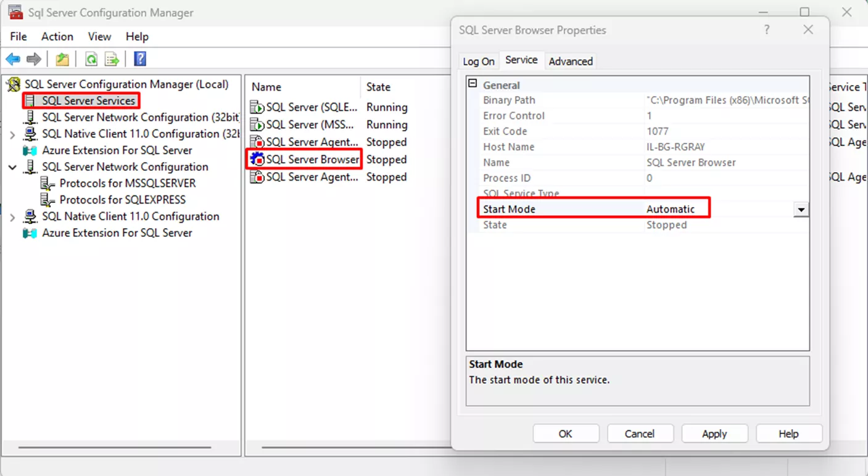
Task: Click the dialog's Help button
Action: [788, 434]
